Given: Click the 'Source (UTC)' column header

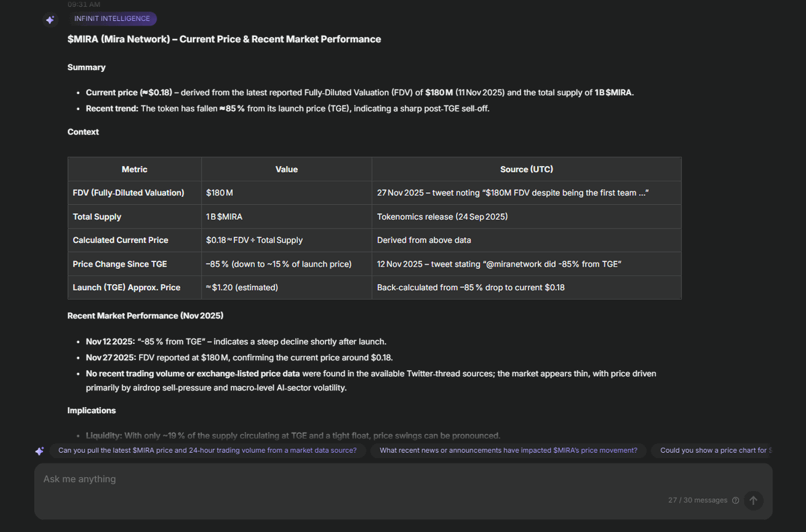Looking at the screenshot, I should [526, 169].
